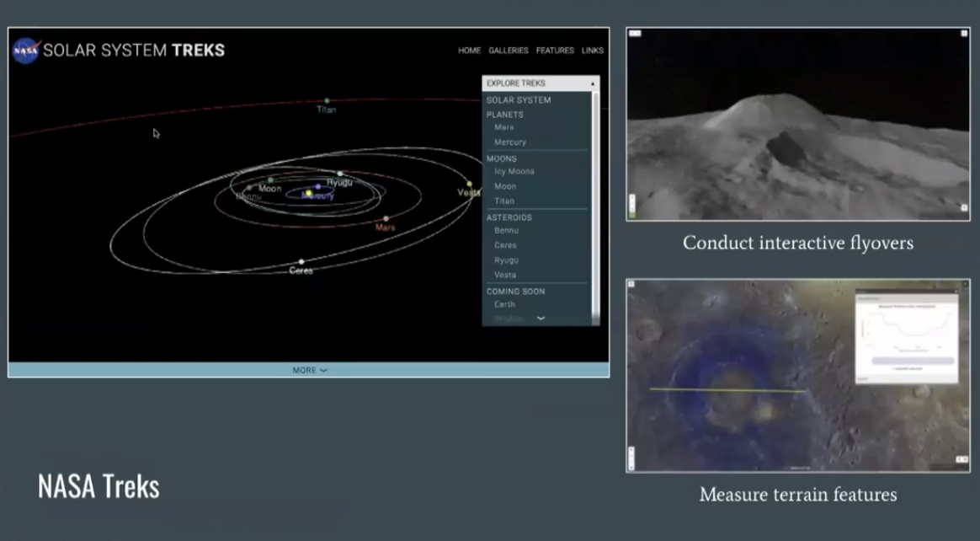Screen dimensions: 980x541
Task: Click the Ceres dot on its orbit
Action: (301, 261)
